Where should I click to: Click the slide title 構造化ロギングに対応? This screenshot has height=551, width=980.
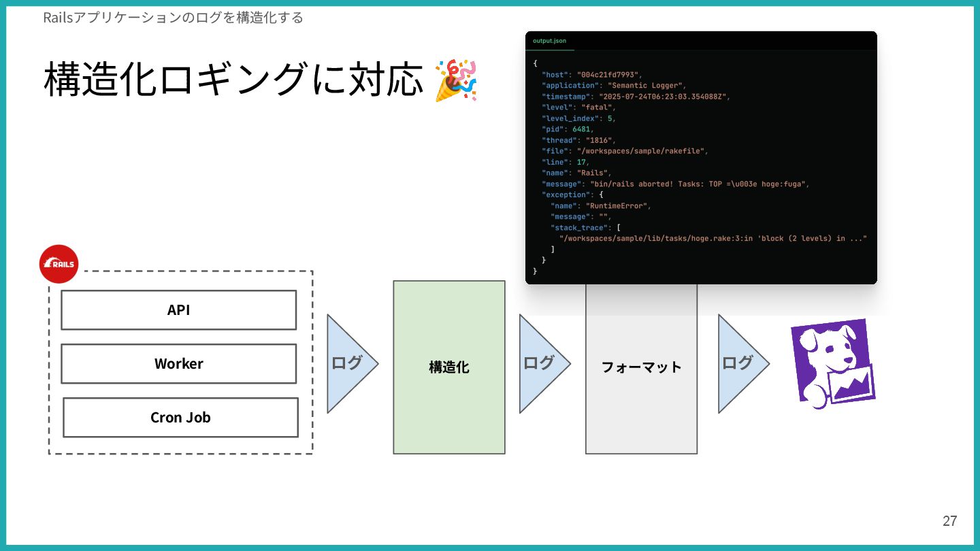233,80
